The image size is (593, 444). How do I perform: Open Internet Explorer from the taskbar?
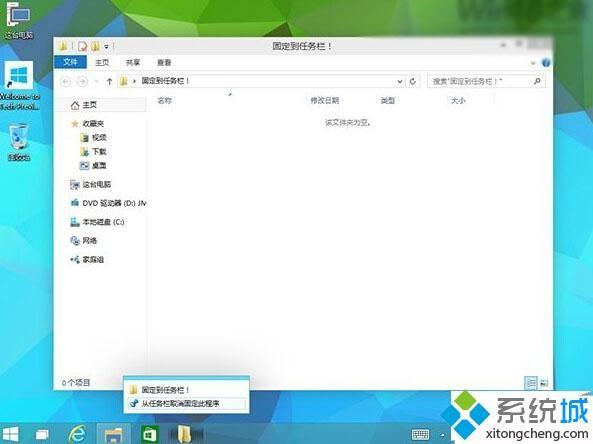[78, 434]
